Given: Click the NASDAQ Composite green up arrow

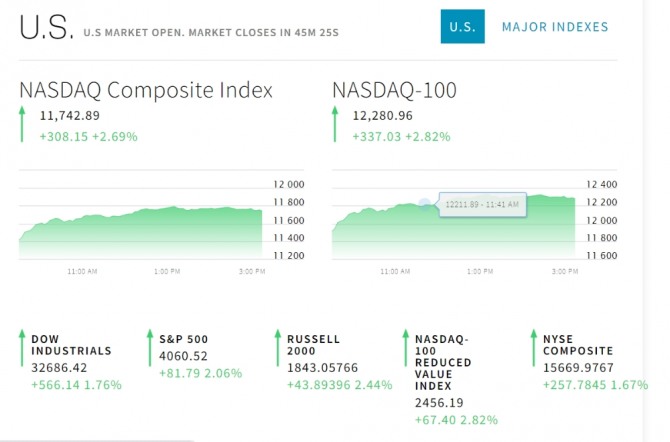Looking at the screenshot, I should coord(22,127).
